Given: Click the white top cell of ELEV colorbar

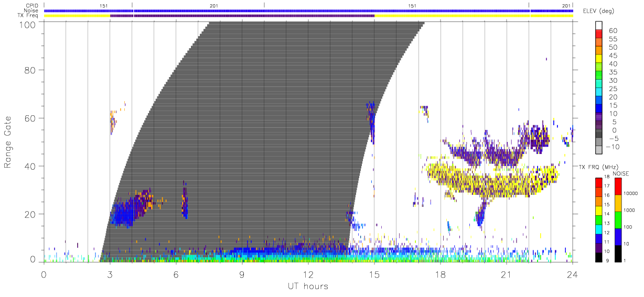Looking at the screenshot, I should point(599,26).
